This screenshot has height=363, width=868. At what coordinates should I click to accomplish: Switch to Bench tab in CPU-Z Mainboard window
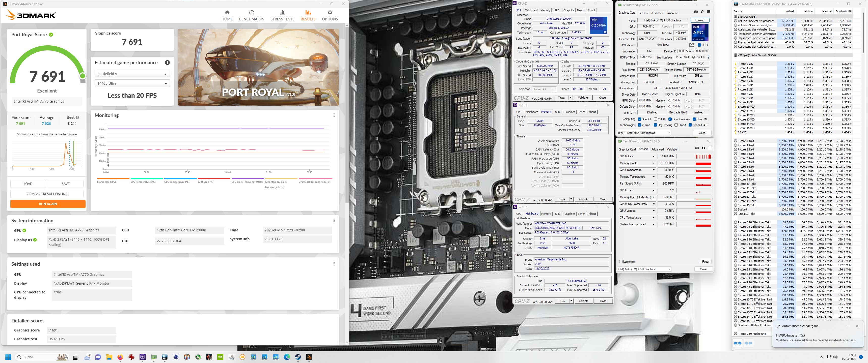[x=582, y=214]
